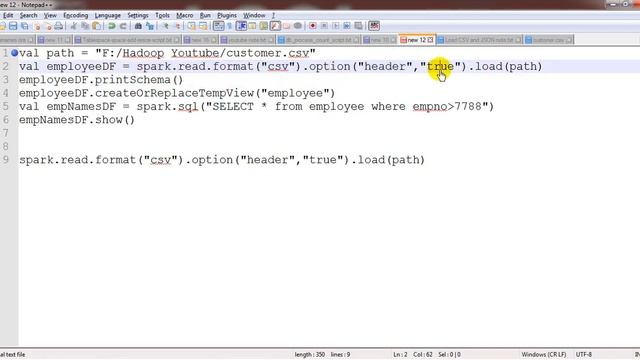Switch to Tablespace space add resize script tab
Viewport: 640px width, 360px height.
point(127,40)
